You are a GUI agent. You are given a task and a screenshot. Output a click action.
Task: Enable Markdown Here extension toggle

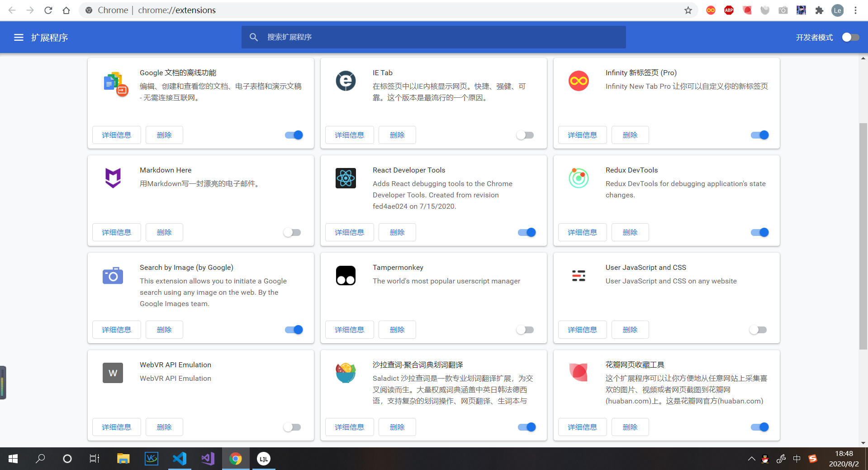[x=292, y=232]
